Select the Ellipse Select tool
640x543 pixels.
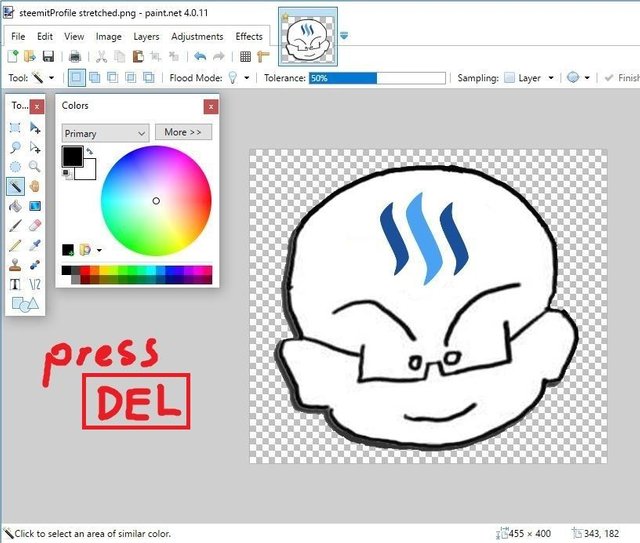click(x=15, y=167)
